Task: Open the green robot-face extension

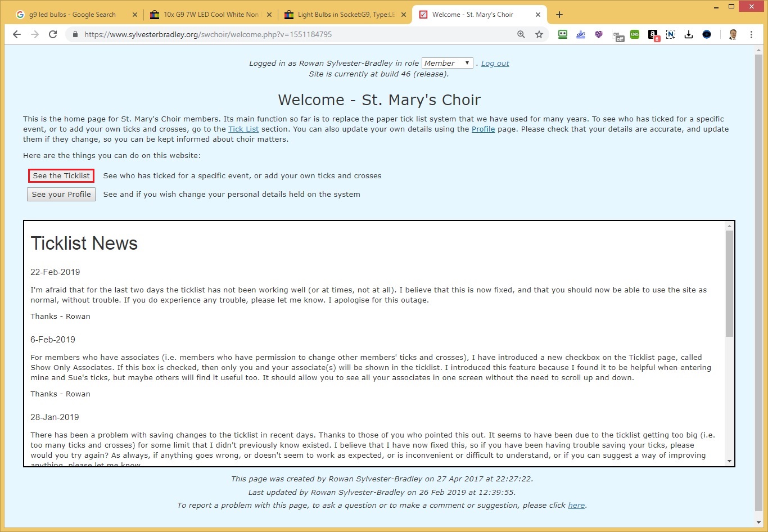Action: pyautogui.click(x=563, y=34)
